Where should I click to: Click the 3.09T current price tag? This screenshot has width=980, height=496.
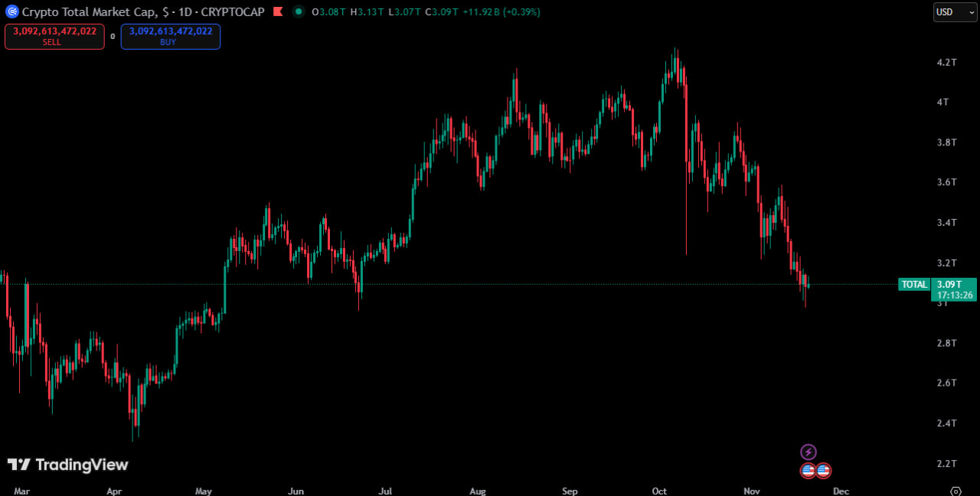pyautogui.click(x=952, y=284)
